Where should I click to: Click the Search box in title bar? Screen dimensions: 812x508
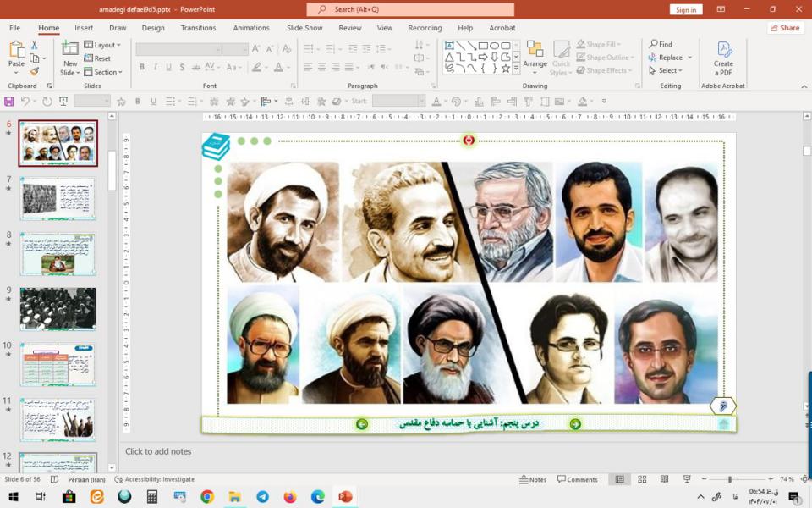410,9
